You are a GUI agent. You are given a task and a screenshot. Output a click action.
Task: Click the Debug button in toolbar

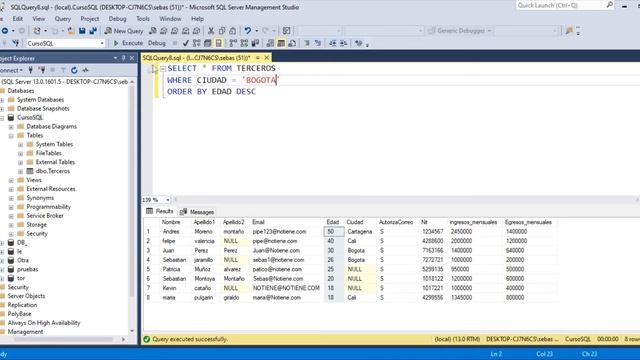pyautogui.click(x=157, y=43)
